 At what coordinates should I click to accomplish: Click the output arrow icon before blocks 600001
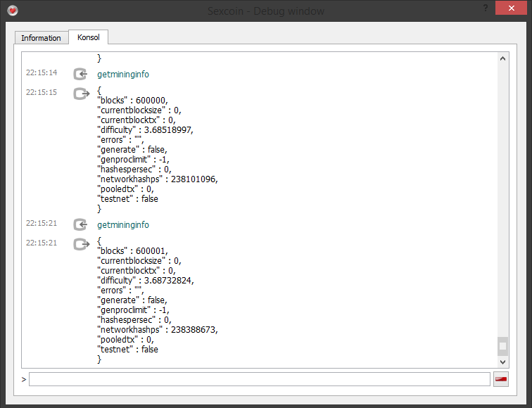(x=82, y=244)
